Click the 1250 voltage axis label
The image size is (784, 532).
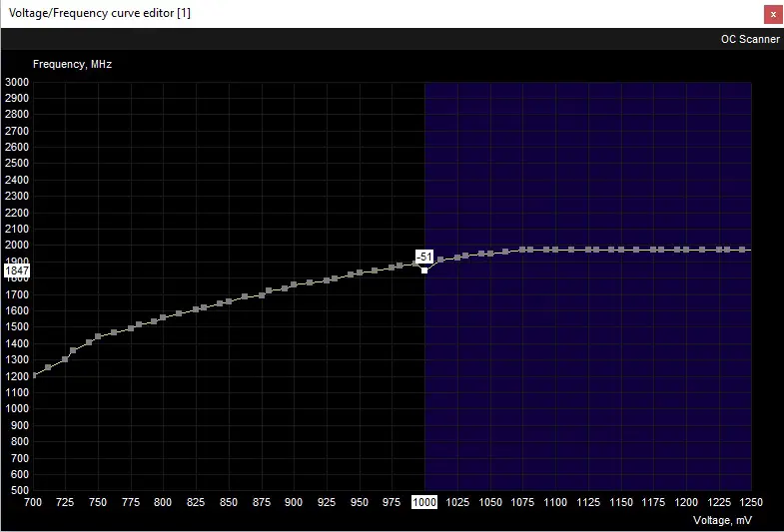click(x=751, y=502)
